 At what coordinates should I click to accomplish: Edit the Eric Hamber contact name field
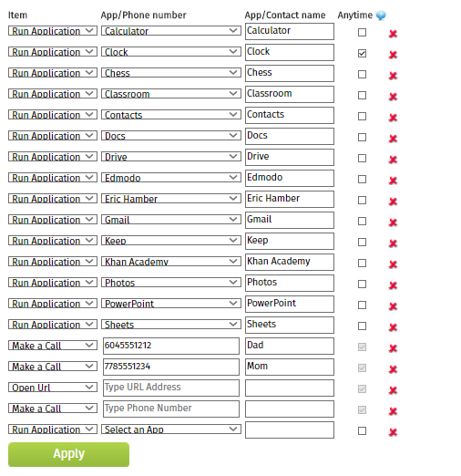coord(290,199)
